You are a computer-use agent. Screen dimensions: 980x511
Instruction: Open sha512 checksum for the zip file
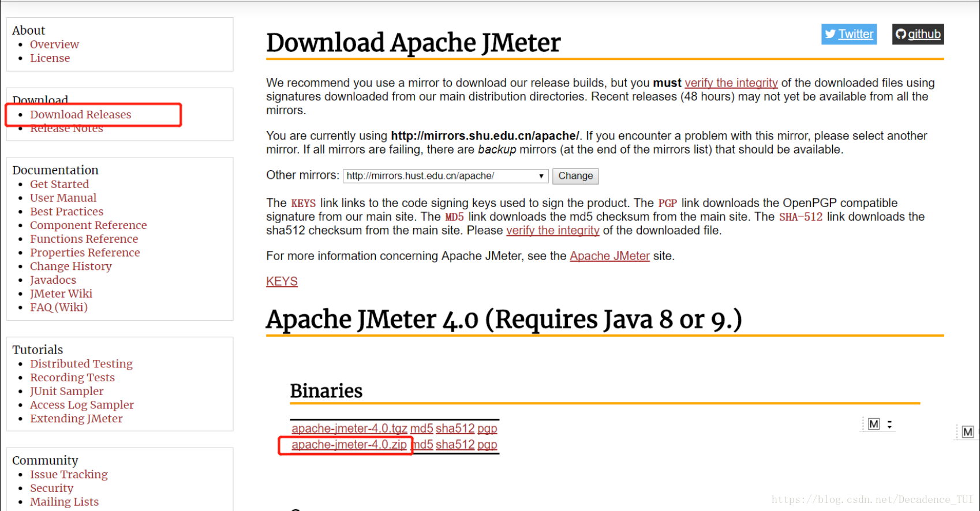pos(455,445)
